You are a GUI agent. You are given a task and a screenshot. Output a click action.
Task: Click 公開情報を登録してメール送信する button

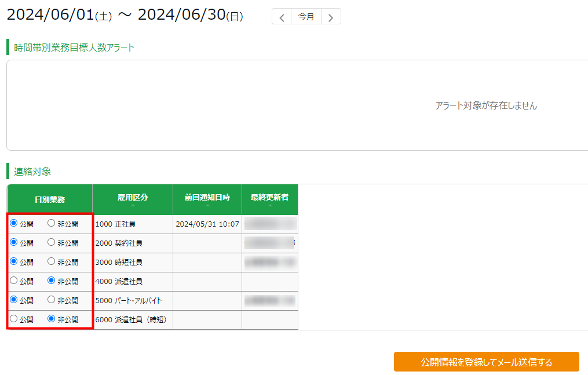click(486, 362)
